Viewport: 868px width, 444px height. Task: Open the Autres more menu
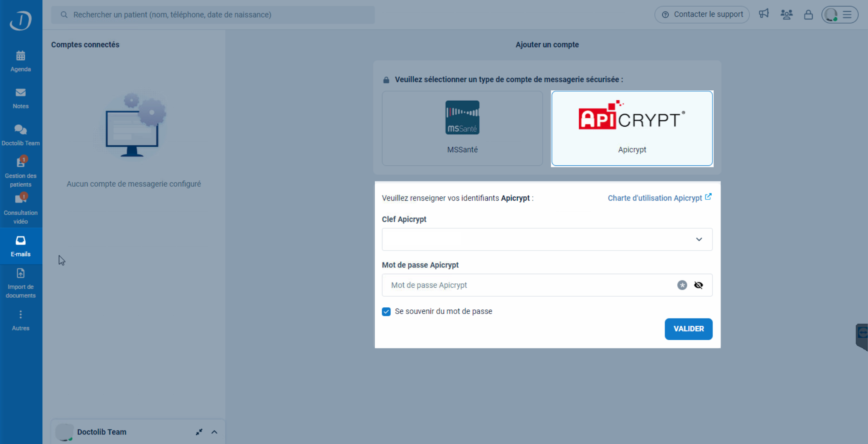21,320
